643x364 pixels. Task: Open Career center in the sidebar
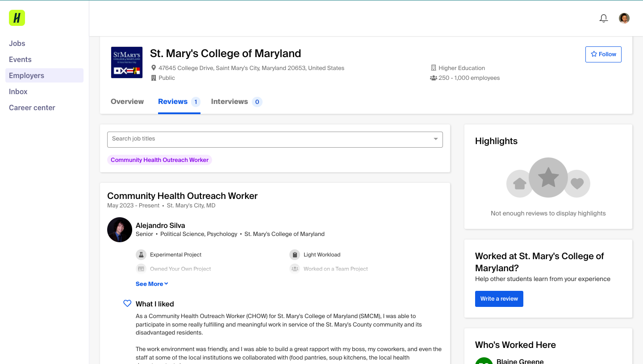32,108
